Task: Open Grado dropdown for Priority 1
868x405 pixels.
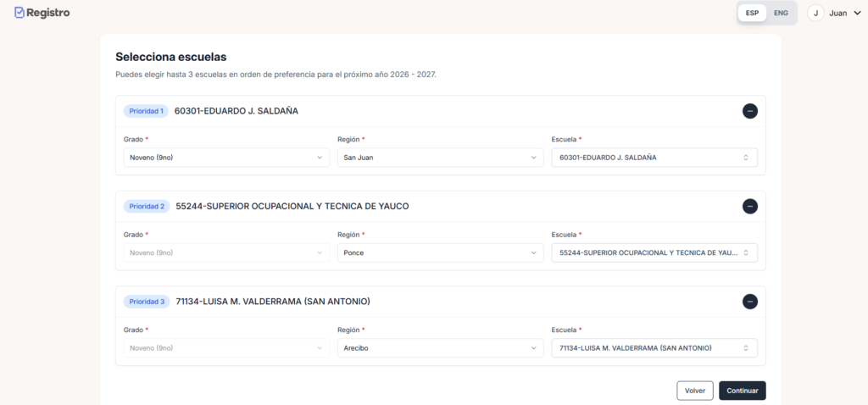Action: click(226, 158)
